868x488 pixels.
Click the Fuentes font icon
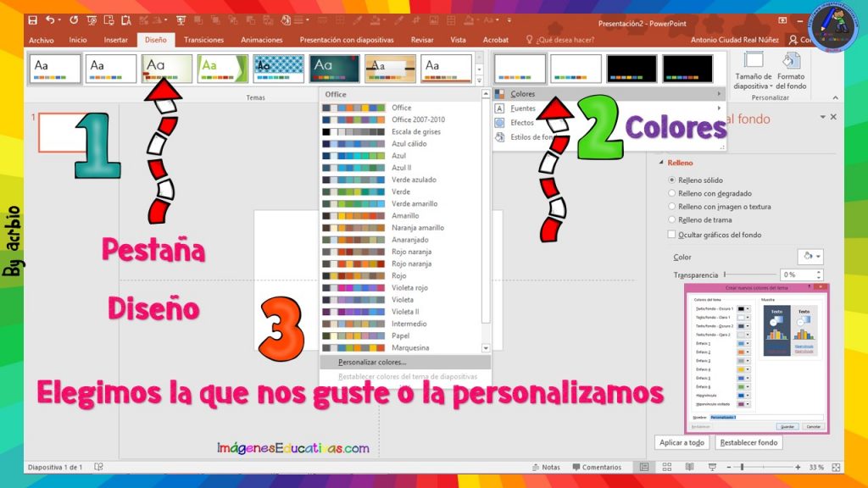(x=500, y=108)
